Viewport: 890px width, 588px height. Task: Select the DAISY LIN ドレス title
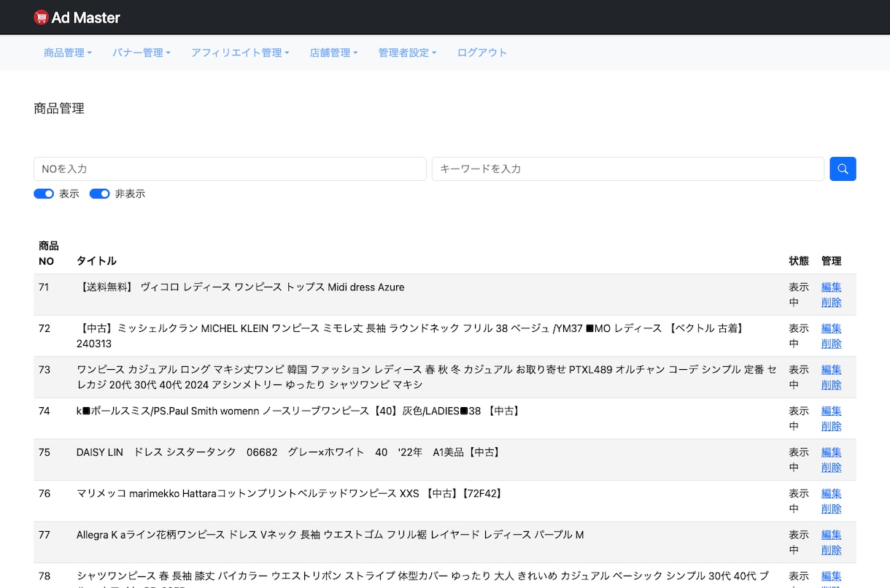[290, 452]
